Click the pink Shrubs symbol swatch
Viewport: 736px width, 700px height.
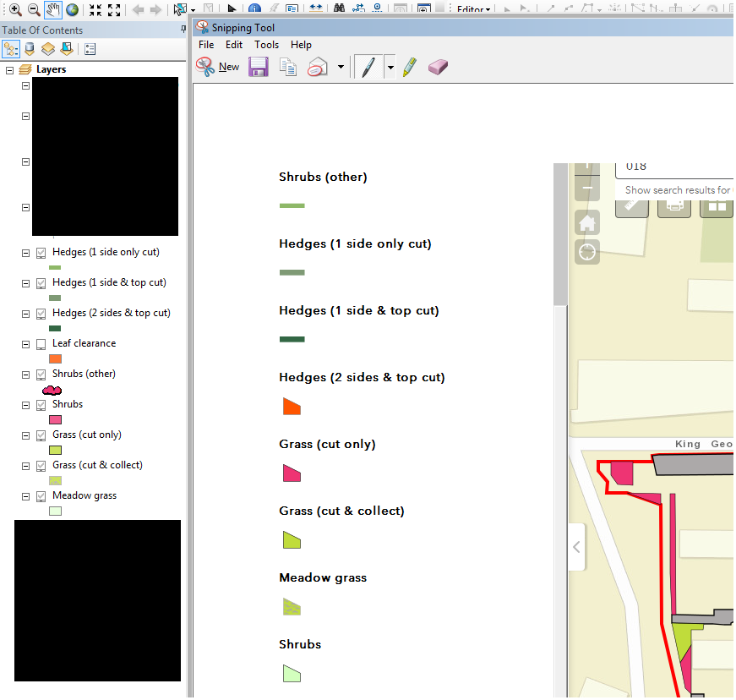tap(56, 419)
